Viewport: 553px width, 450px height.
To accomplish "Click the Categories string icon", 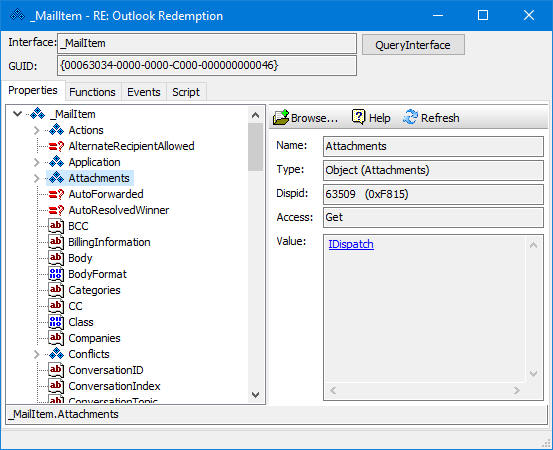I will point(56,290).
